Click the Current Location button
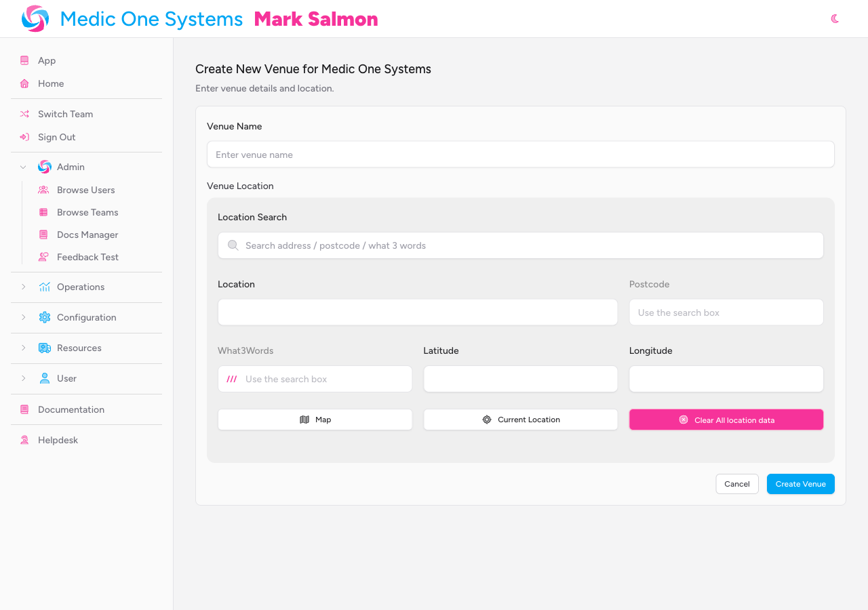This screenshot has height=610, width=868. 520,419
